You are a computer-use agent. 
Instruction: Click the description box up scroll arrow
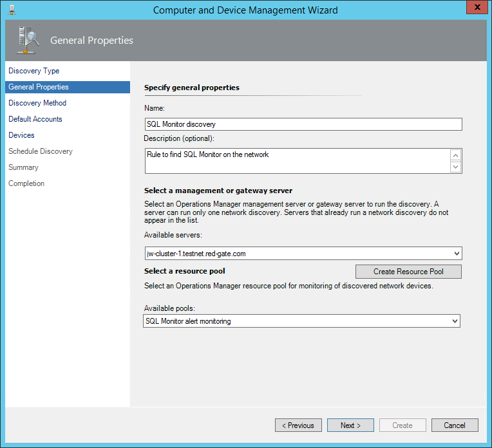[455, 155]
